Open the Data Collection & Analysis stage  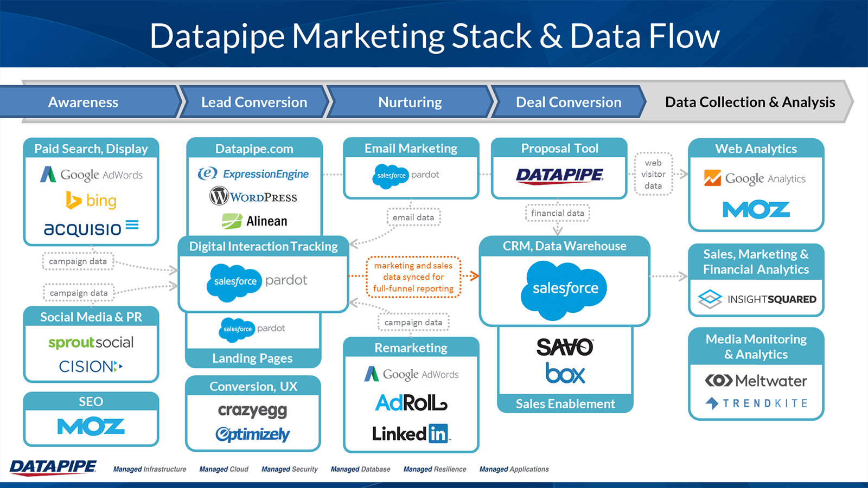pos(750,102)
